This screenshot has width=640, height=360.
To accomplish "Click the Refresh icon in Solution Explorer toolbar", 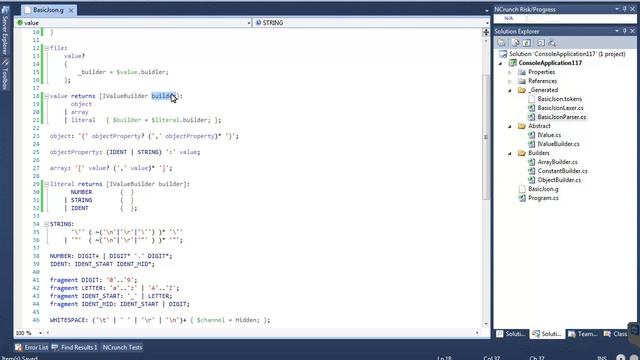I will [527, 43].
